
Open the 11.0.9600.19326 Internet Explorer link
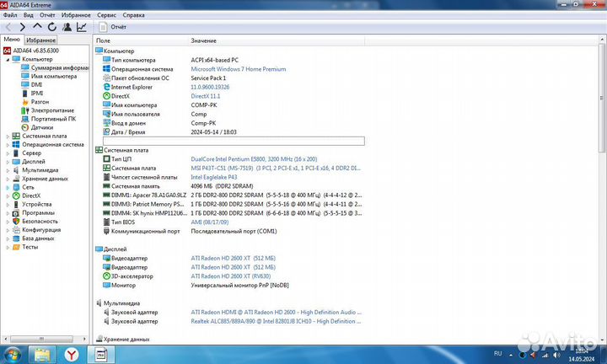point(210,87)
